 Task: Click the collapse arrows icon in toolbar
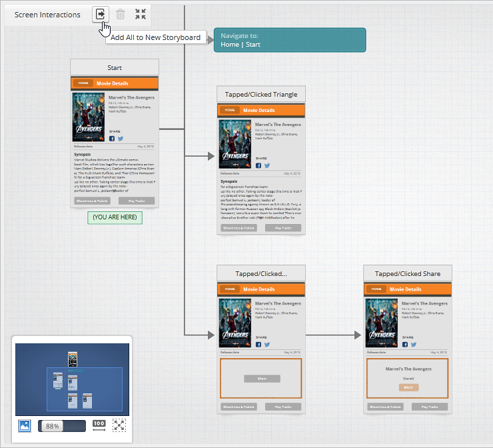141,14
